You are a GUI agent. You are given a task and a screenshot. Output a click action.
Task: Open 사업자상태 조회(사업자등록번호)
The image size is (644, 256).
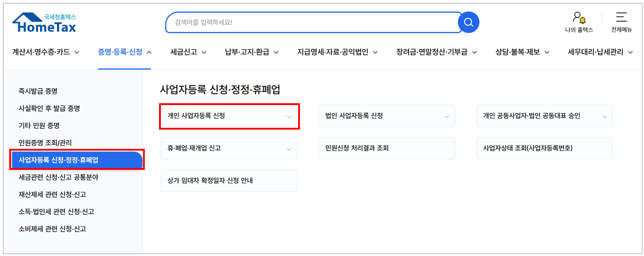528,148
